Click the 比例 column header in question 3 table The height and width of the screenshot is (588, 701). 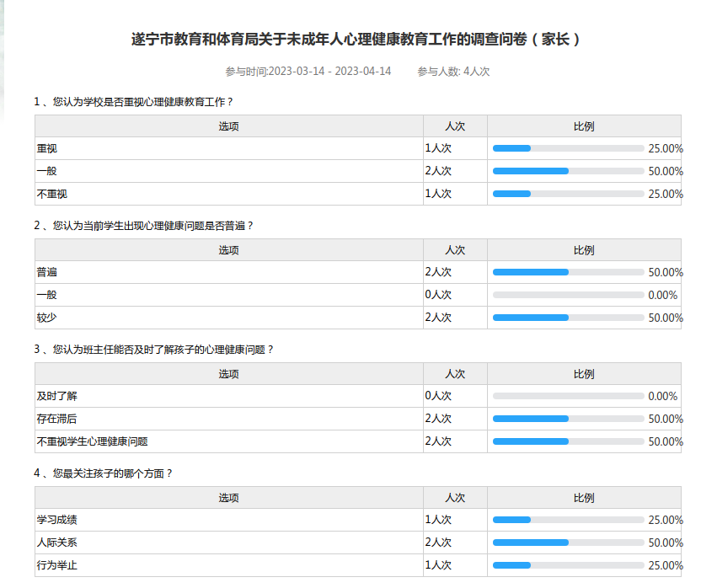coord(584,374)
